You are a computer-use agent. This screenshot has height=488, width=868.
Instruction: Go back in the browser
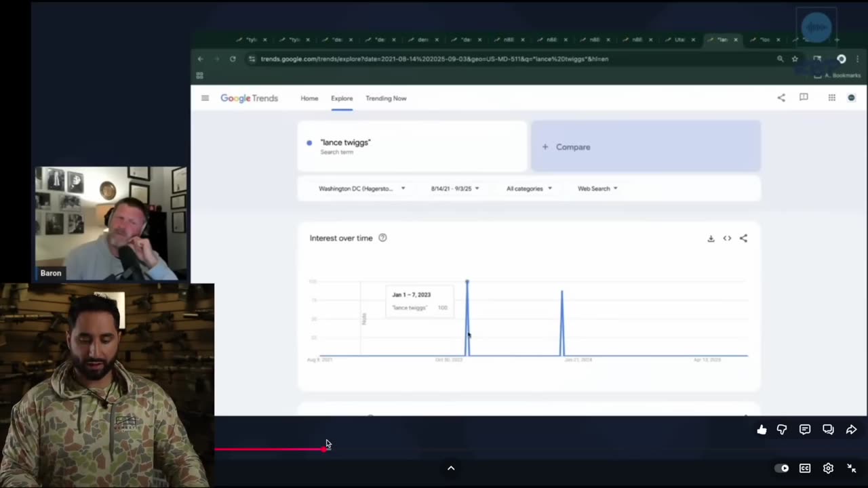tap(200, 59)
